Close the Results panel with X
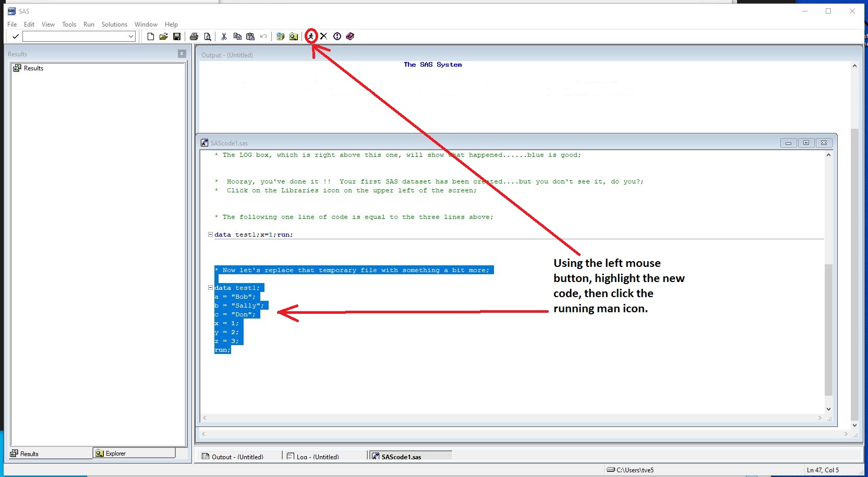 [x=182, y=54]
